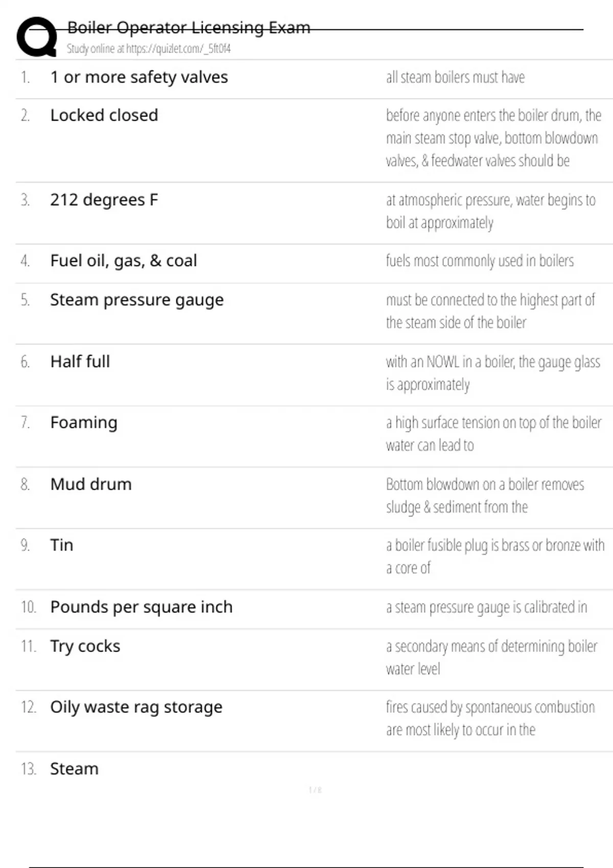The image size is (613, 868).
Task: Click the definition "a steam pressure gauge is calibrated in"
Action: click(486, 607)
